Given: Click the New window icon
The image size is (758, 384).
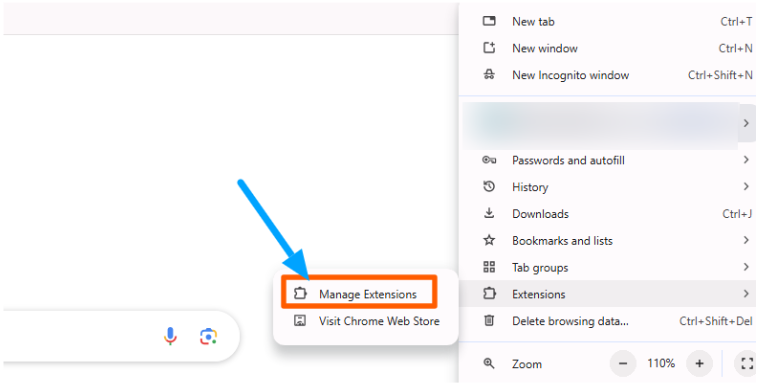Looking at the screenshot, I should point(489,47).
